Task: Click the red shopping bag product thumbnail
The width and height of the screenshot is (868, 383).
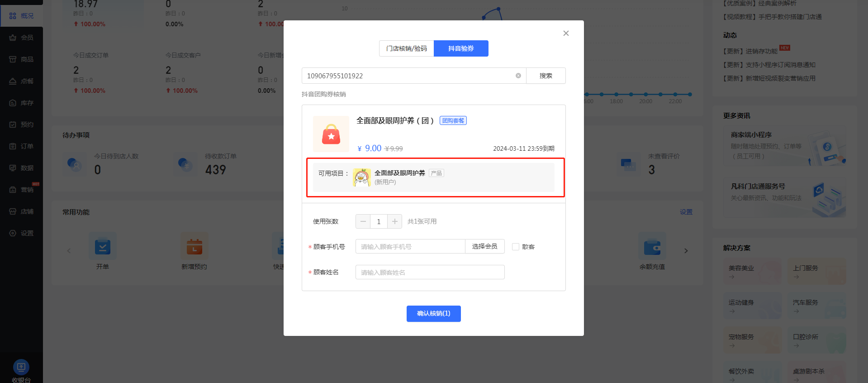Action: [x=331, y=134]
